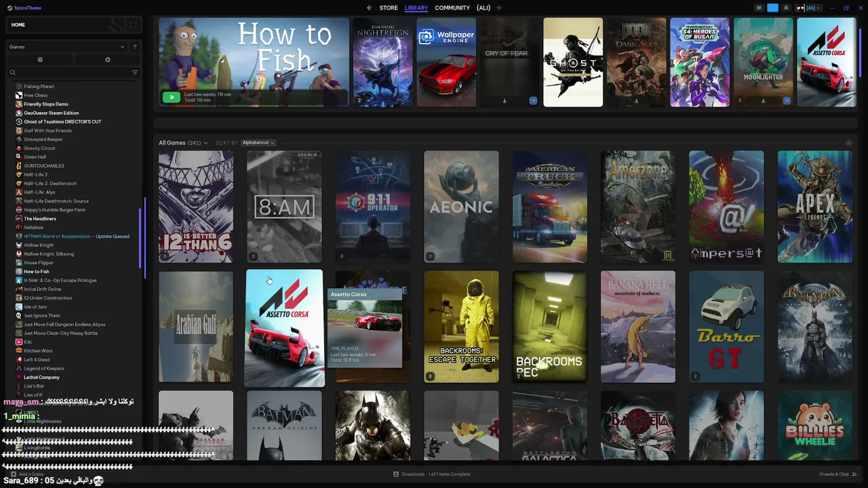The width and height of the screenshot is (868, 488).
Task: Open the COMMUNITY tab
Action: click(452, 8)
